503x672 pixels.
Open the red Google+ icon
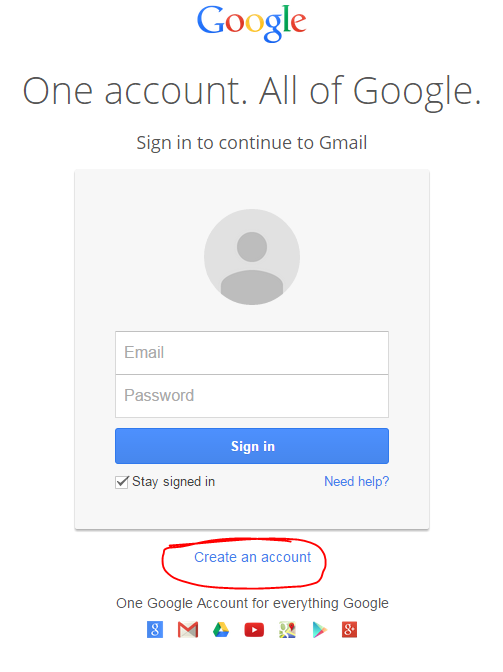(x=349, y=630)
